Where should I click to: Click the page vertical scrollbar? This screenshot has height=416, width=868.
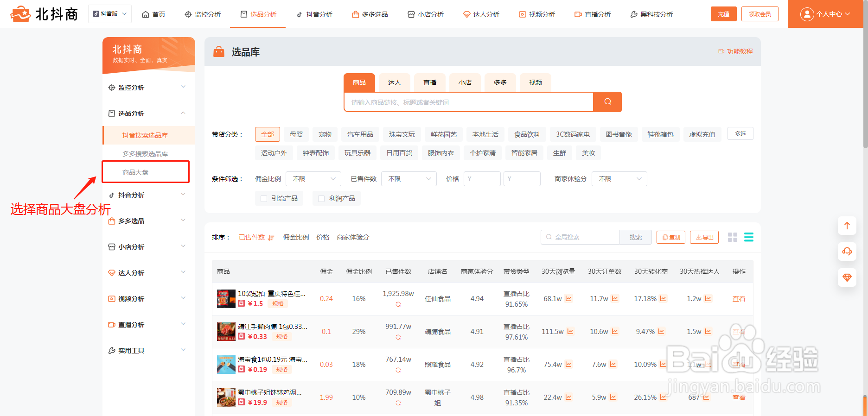pos(865,74)
